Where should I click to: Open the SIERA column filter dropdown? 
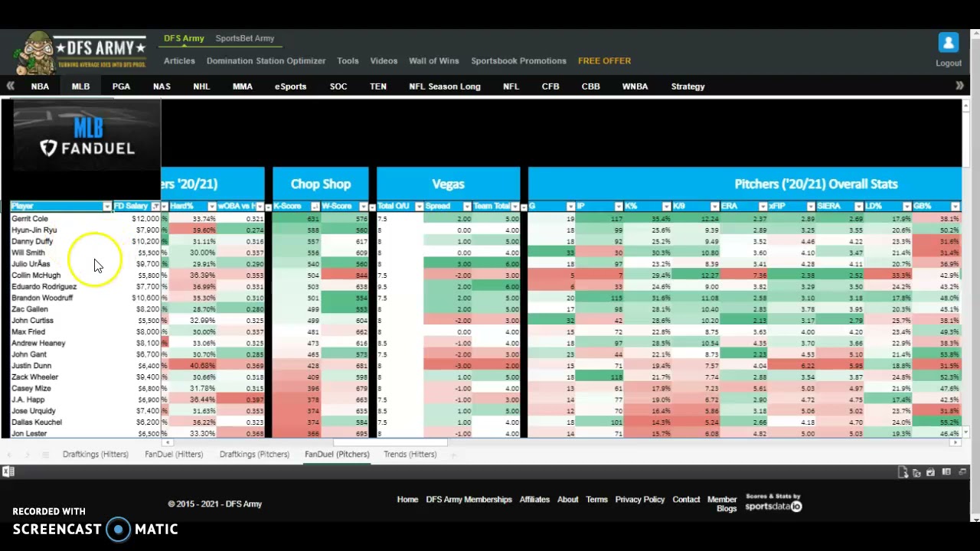pyautogui.click(x=859, y=207)
